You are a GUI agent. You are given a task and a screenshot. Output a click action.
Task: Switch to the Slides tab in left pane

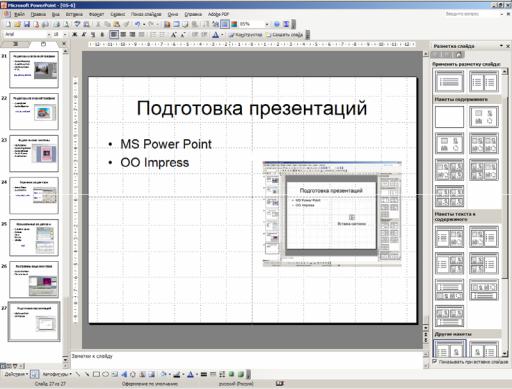[x=43, y=44]
